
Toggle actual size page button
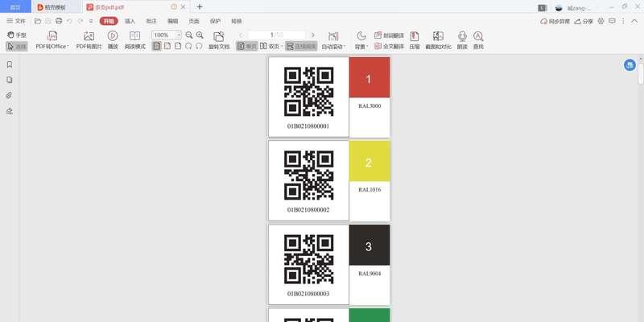click(156, 46)
